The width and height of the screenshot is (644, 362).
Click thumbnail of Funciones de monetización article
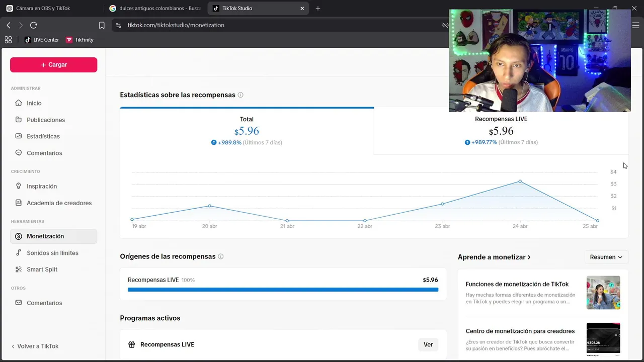point(603,293)
